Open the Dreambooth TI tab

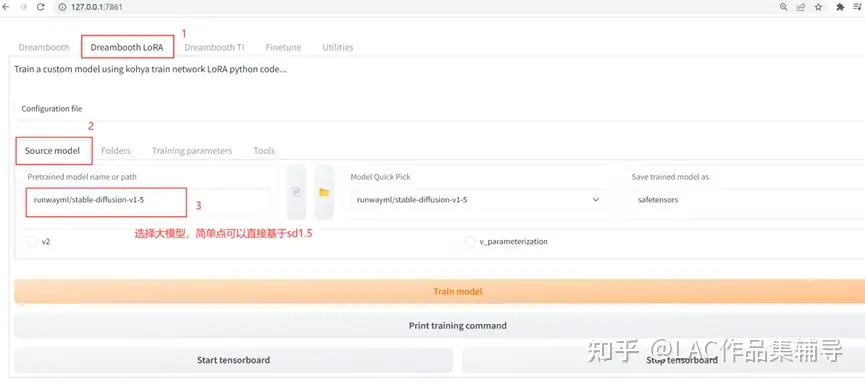tap(214, 47)
